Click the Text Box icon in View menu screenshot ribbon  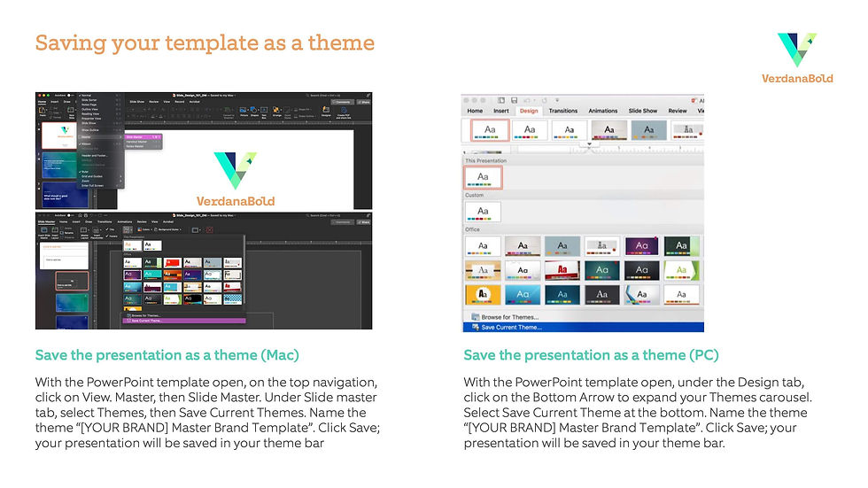point(264,113)
